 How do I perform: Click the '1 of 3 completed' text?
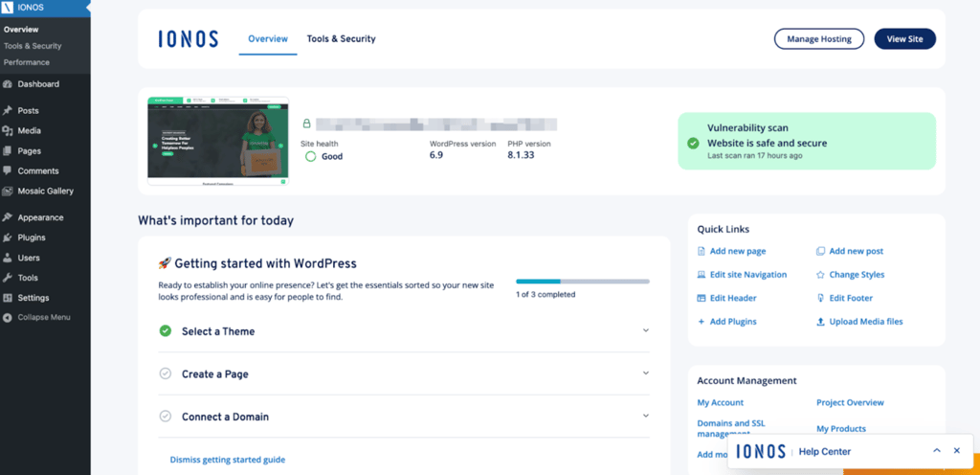tap(546, 294)
